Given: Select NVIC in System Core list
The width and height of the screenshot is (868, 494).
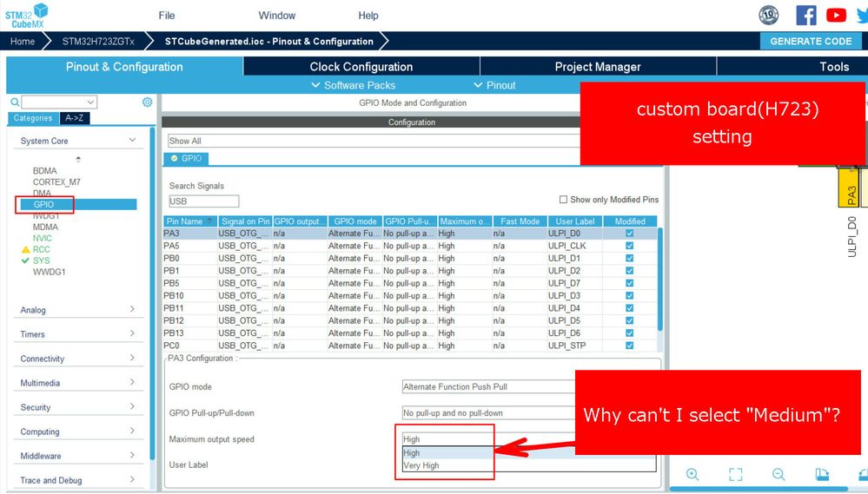Looking at the screenshot, I should coord(42,238).
